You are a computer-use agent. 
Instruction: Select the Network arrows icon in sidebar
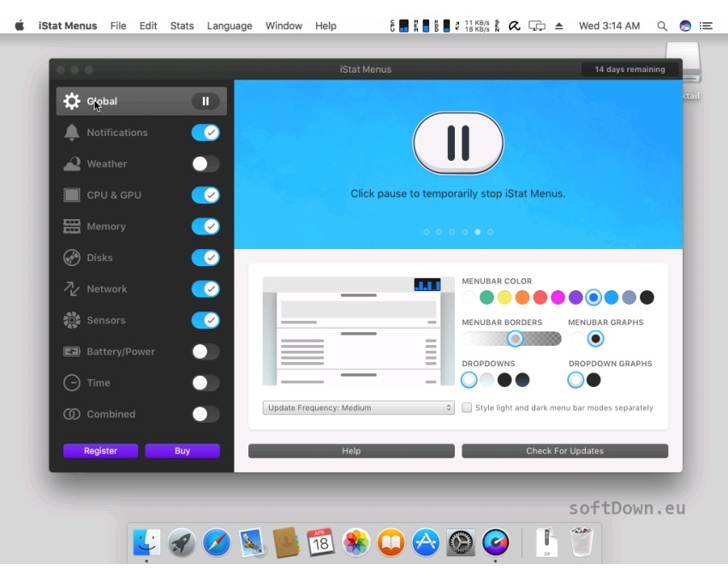(x=71, y=288)
